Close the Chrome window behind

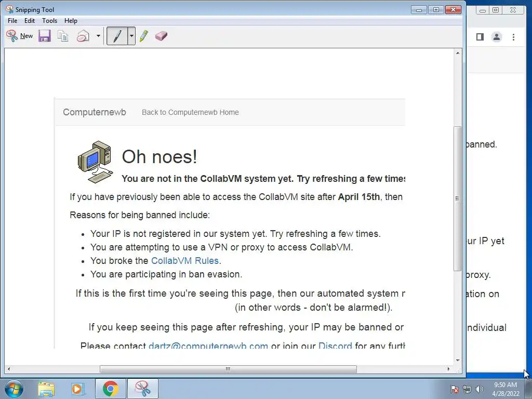pos(513,10)
